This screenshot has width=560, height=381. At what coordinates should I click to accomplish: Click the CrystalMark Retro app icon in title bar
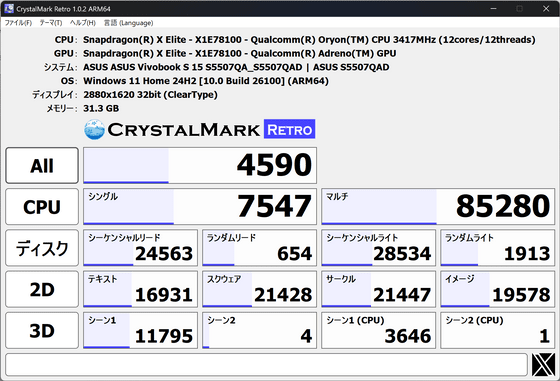click(9, 9)
